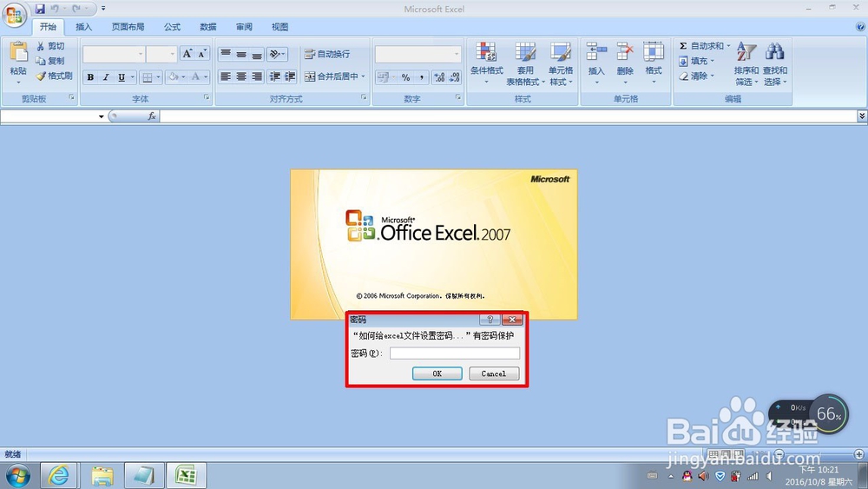Toggle middle vertical alignment

click(241, 54)
